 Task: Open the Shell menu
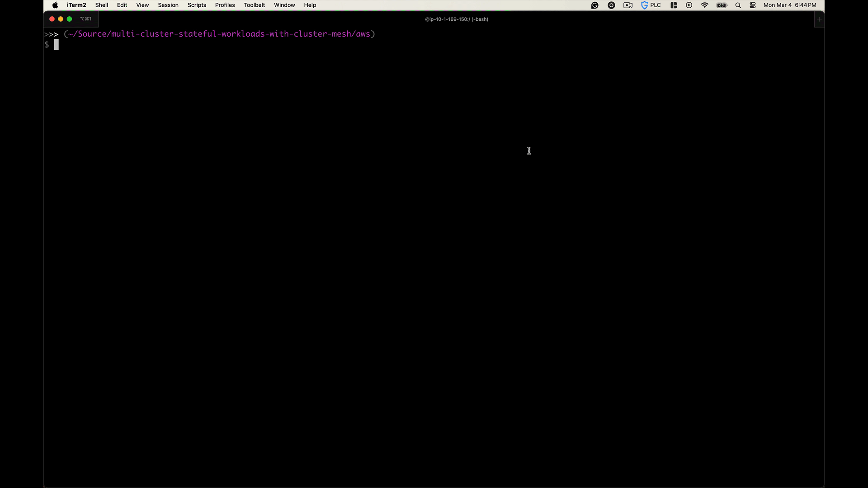[x=101, y=5]
